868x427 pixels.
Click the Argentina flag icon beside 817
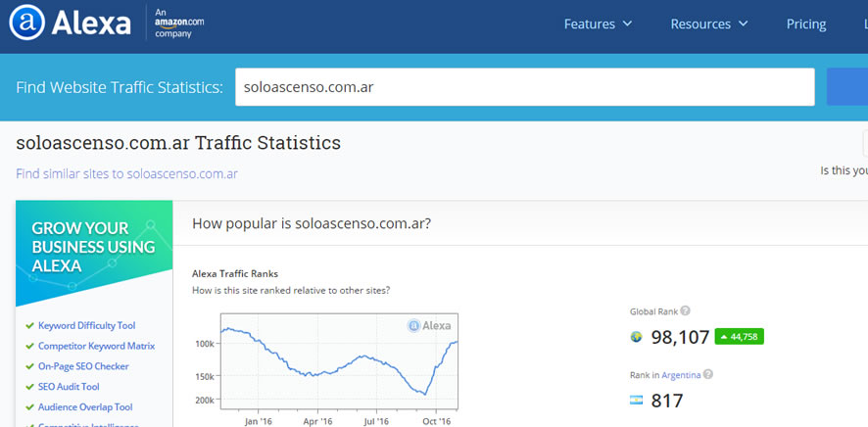point(636,400)
